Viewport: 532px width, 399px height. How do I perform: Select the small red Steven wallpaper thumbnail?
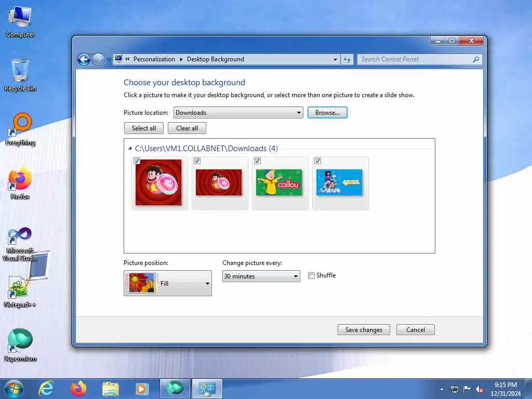219,182
